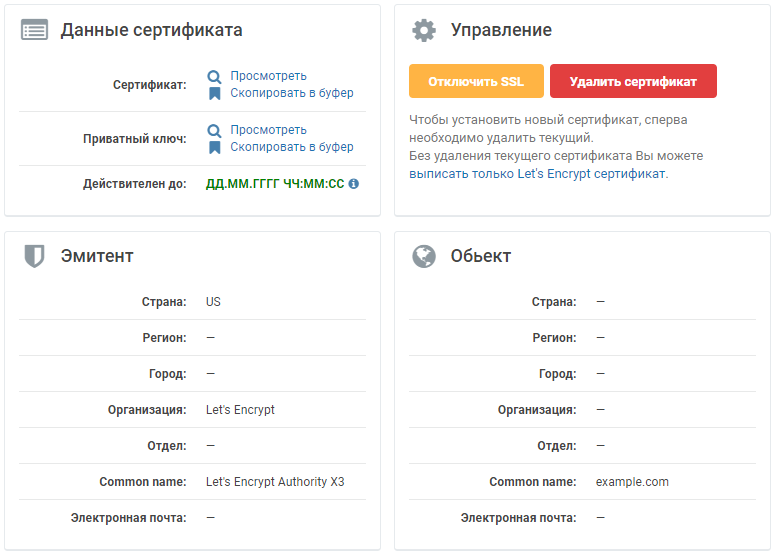Follow the выписать Let's Encrypt certificate link
This screenshot has width=775, height=554.
click(x=537, y=173)
